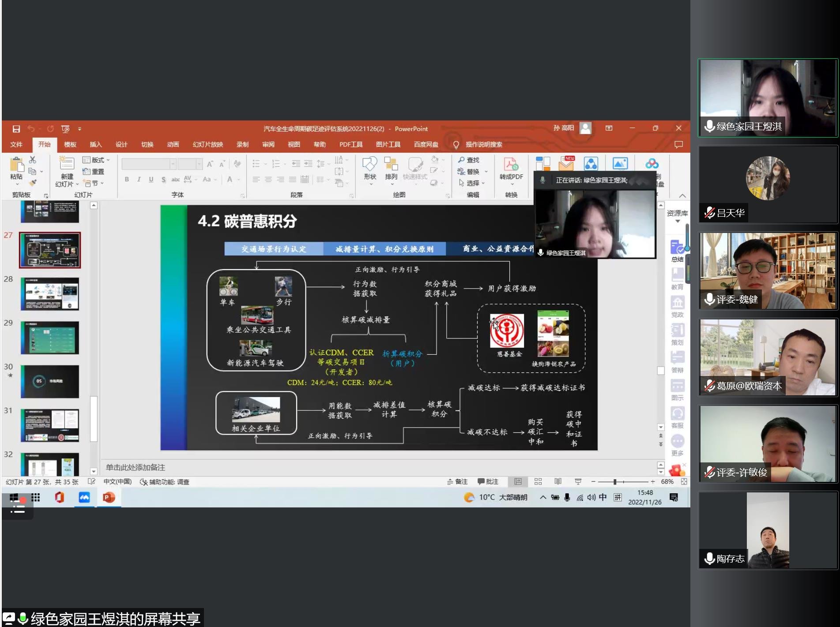
Task: Click the Format Painter brush icon
Action: coord(33,183)
